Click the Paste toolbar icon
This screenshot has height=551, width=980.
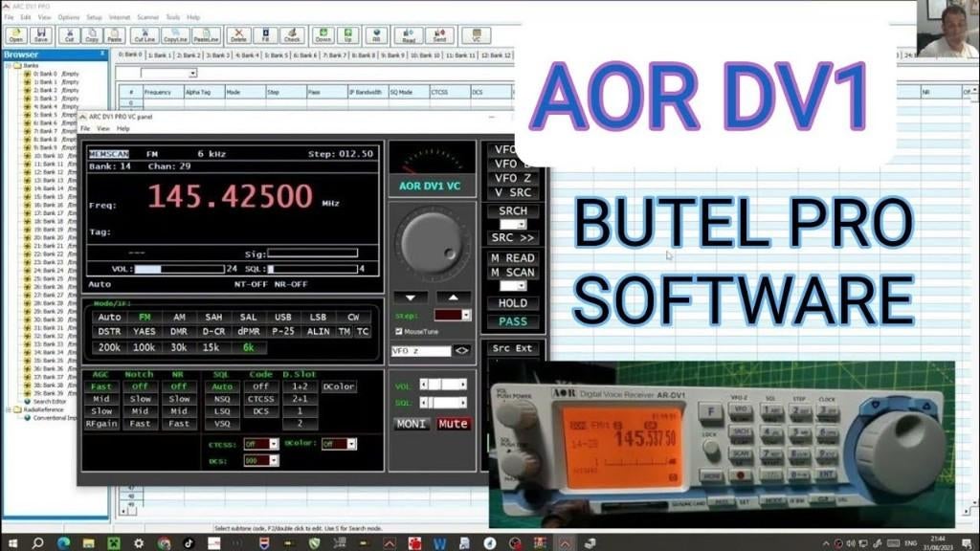pos(115,35)
